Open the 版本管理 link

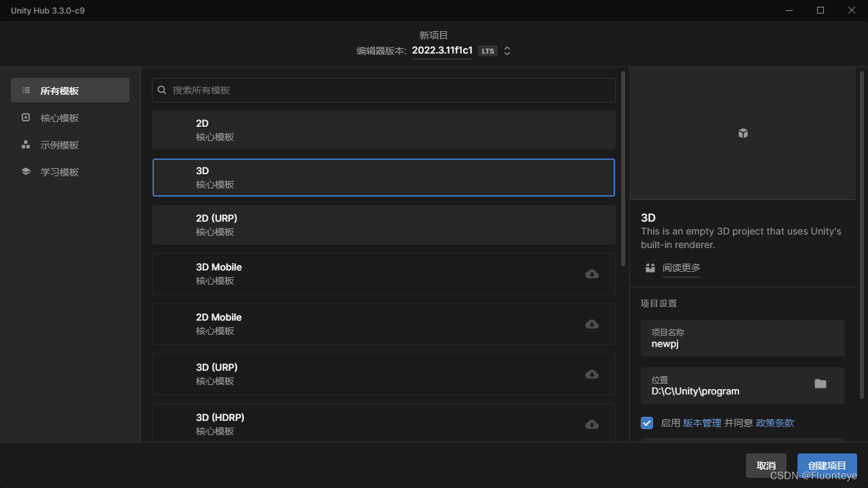pyautogui.click(x=702, y=423)
